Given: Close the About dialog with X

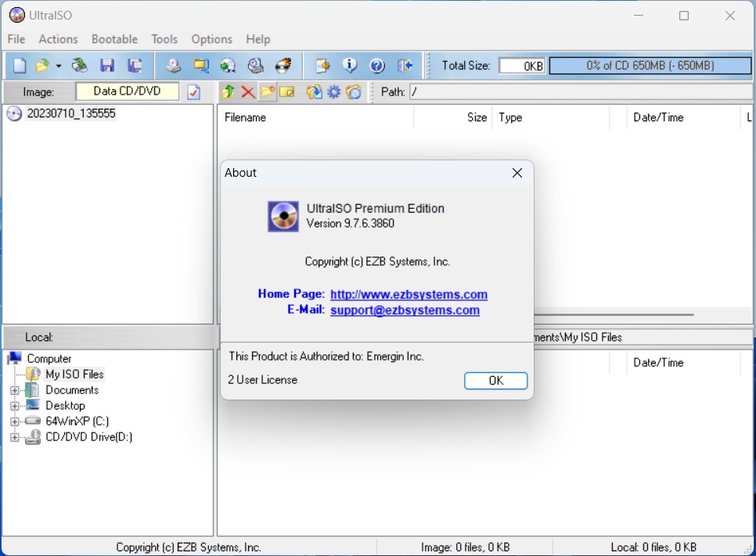Looking at the screenshot, I should (517, 173).
